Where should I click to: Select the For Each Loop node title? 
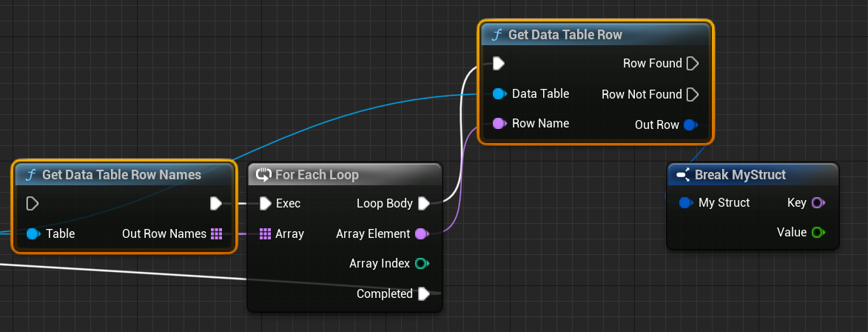[317, 175]
